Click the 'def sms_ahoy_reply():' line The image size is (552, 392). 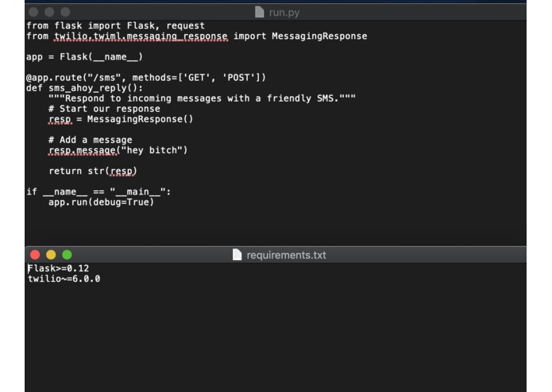(84, 88)
